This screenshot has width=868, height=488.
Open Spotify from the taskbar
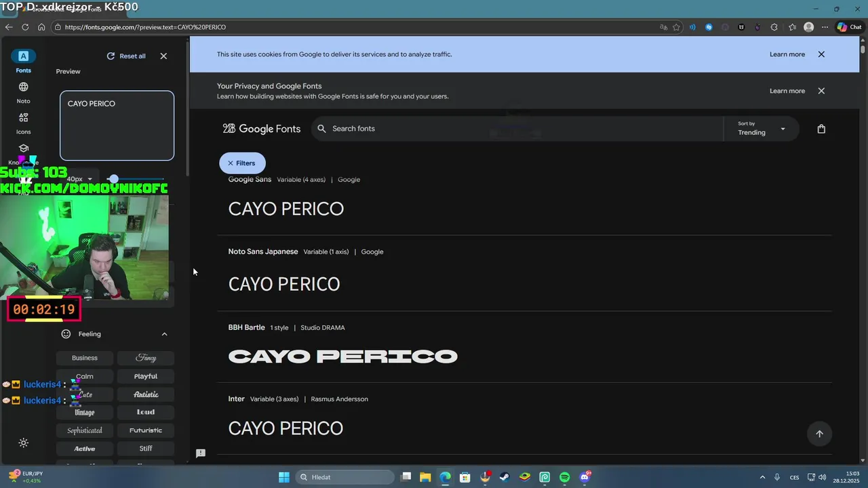(x=565, y=477)
